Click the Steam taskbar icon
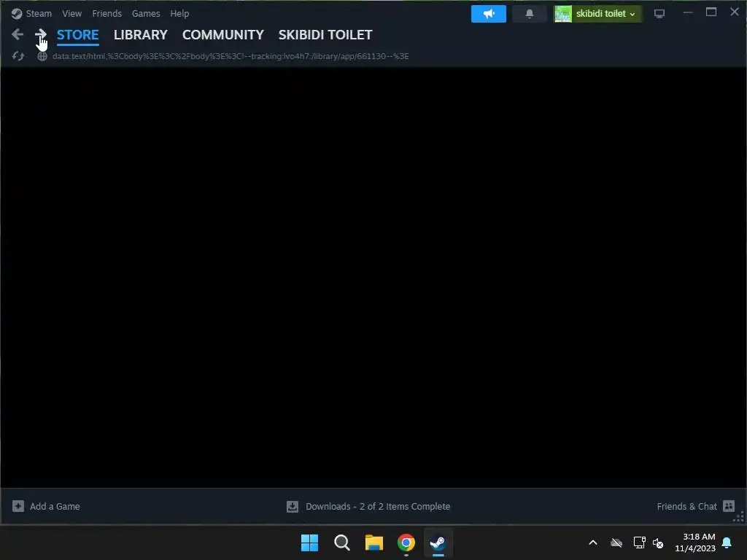 click(438, 542)
